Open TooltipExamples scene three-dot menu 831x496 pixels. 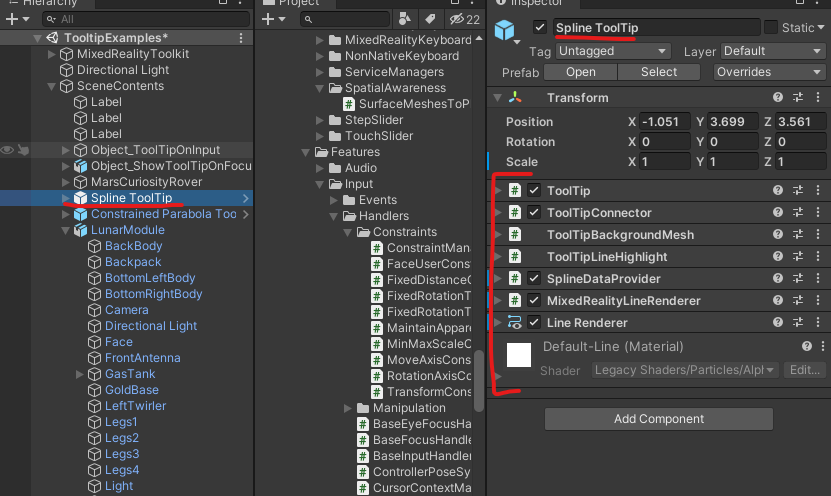click(241, 38)
